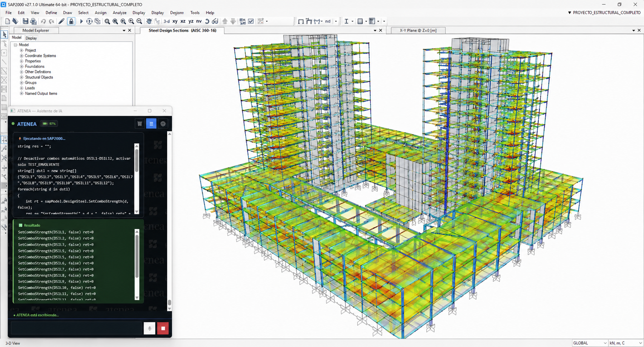Open the Define menu
This screenshot has height=347, width=644.
pyautogui.click(x=51, y=13)
